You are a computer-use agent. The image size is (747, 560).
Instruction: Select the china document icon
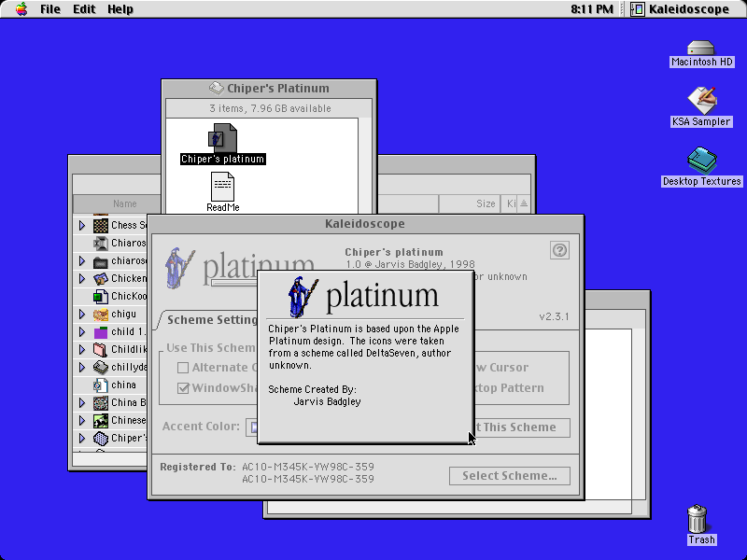[x=101, y=385]
